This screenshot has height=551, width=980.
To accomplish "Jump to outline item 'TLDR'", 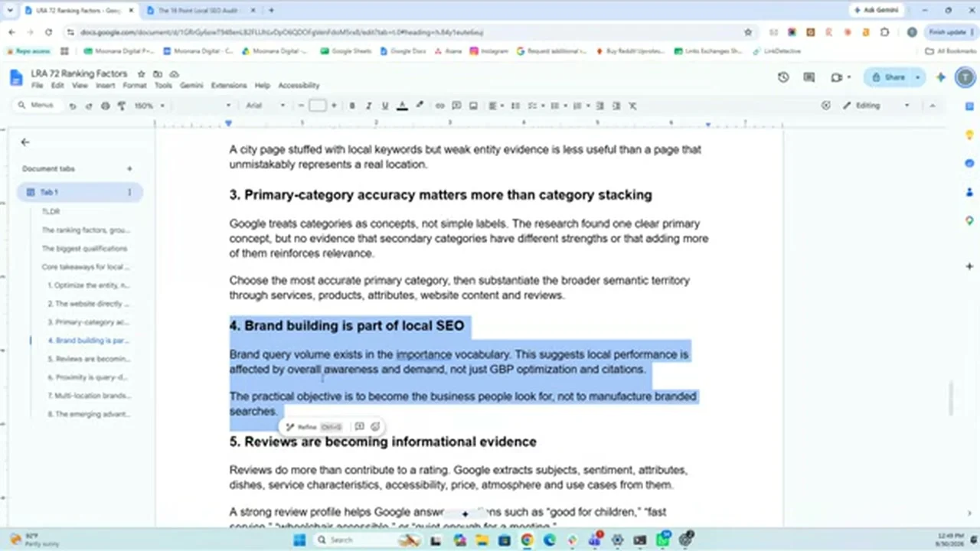I will coord(51,211).
